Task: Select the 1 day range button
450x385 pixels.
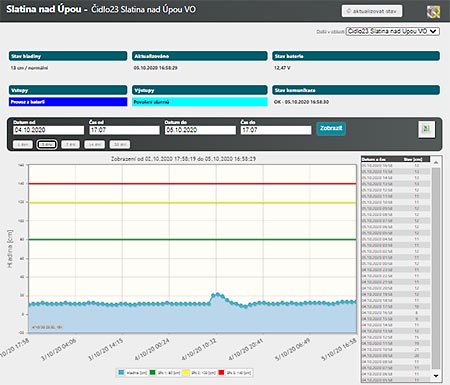Action: click(23, 144)
